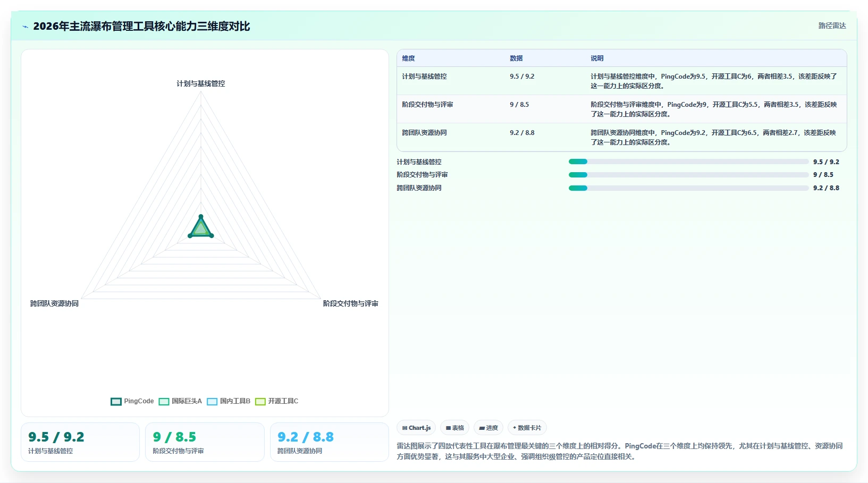This screenshot has height=483, width=868.
Task: Click the 数据卡片 tag
Action: coord(527,428)
